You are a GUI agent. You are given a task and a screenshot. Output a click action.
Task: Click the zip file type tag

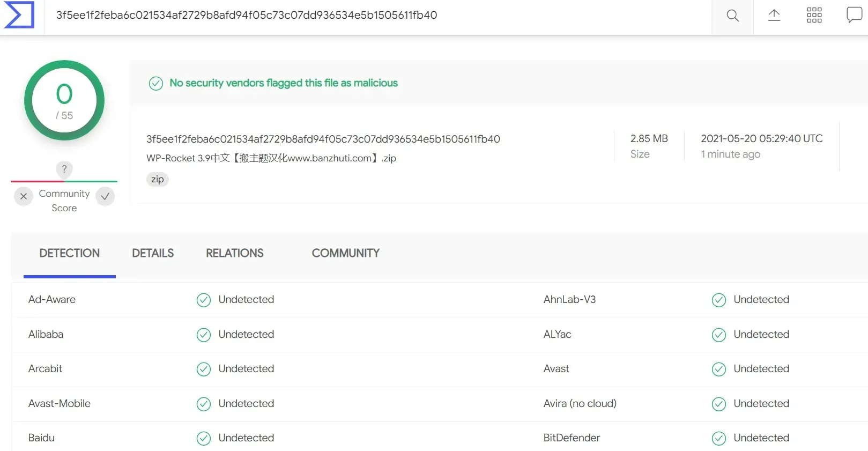pyautogui.click(x=158, y=179)
